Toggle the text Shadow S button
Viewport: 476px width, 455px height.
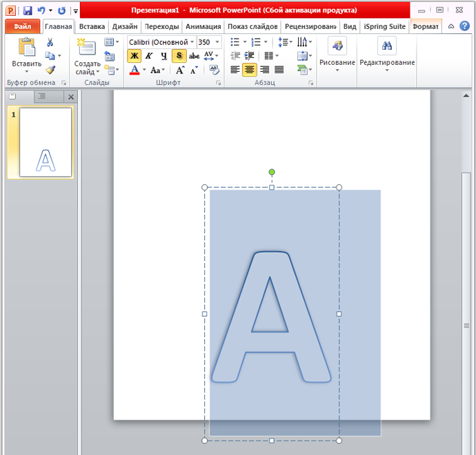[179, 56]
